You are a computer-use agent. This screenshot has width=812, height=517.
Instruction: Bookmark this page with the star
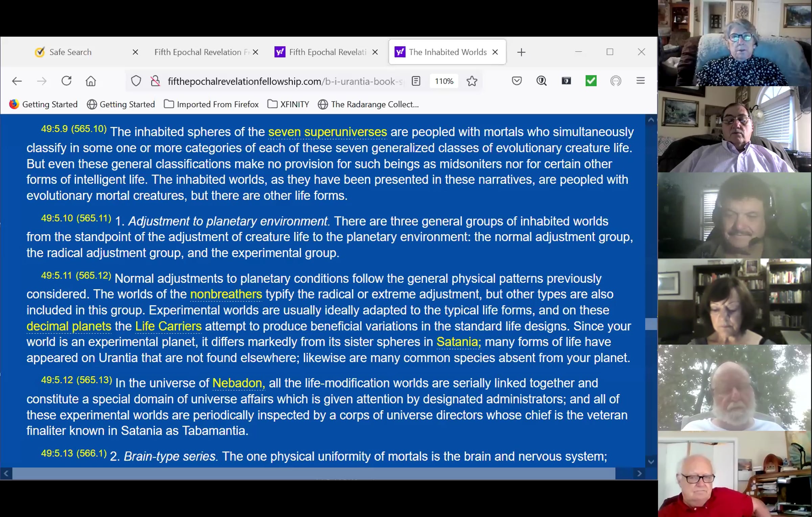[x=472, y=81]
